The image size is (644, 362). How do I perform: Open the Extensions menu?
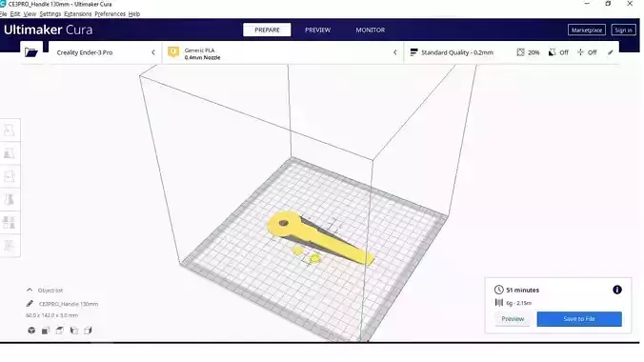point(77,14)
